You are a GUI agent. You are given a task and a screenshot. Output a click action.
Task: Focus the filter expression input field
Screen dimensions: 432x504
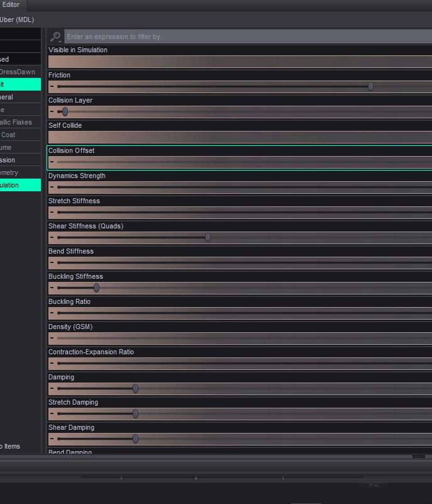click(x=248, y=36)
